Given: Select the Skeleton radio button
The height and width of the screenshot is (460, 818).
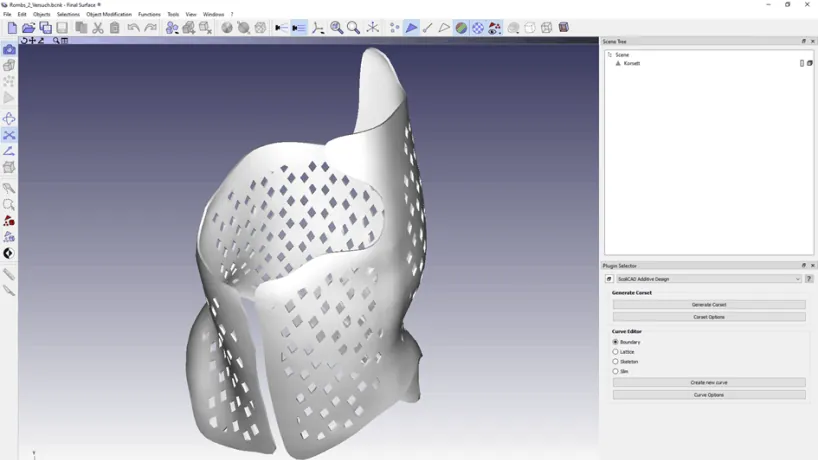Looking at the screenshot, I should pyautogui.click(x=616, y=361).
